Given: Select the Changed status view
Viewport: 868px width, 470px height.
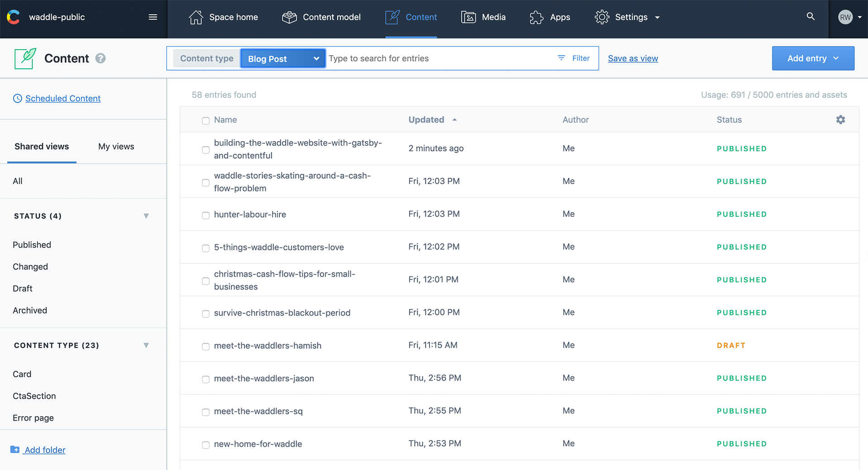Looking at the screenshot, I should (x=30, y=267).
